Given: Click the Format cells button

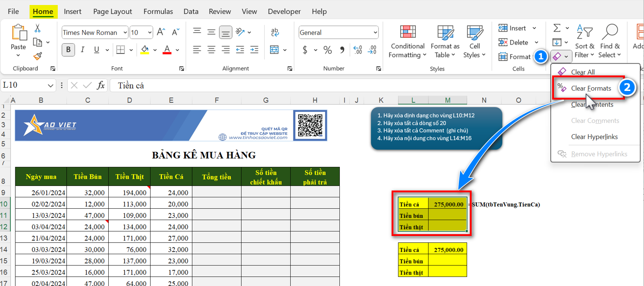Looking at the screenshot, I should [515, 57].
